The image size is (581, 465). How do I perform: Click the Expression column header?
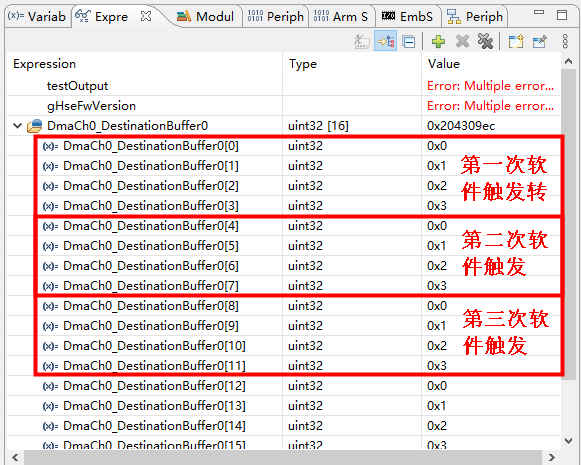tap(44, 64)
